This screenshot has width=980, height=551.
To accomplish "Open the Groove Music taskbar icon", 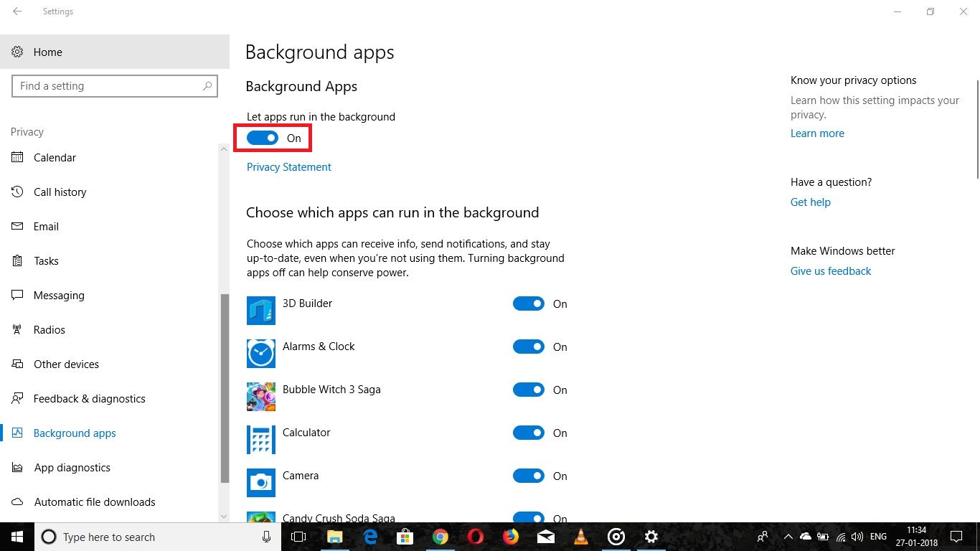I will [616, 537].
